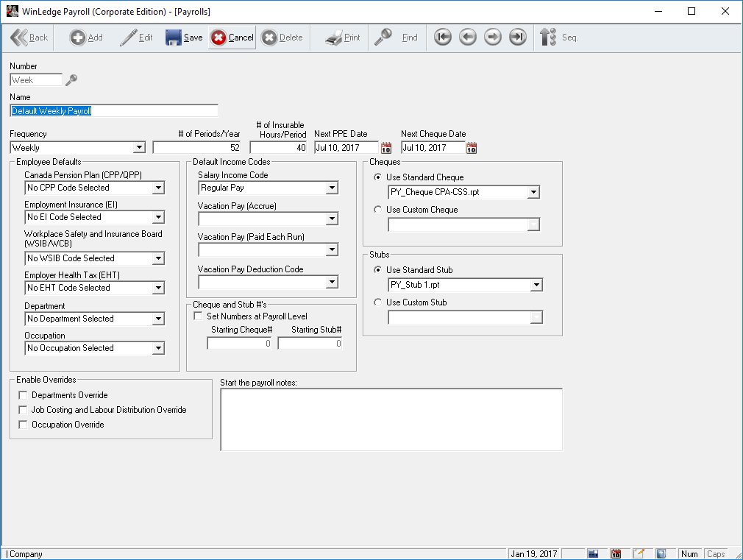Click the payroll Name text field
Screen dimensions: 743x560
click(114, 111)
